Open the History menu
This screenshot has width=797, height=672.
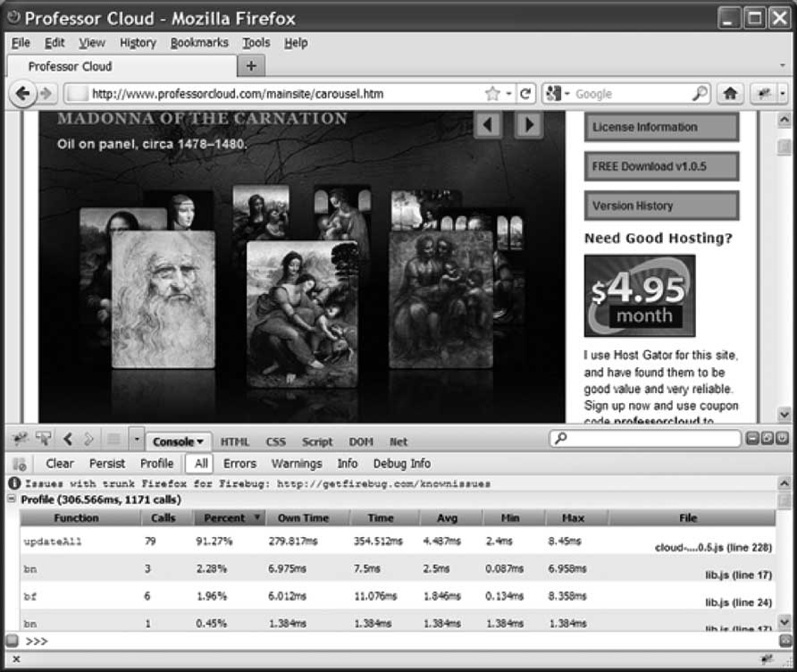[138, 43]
